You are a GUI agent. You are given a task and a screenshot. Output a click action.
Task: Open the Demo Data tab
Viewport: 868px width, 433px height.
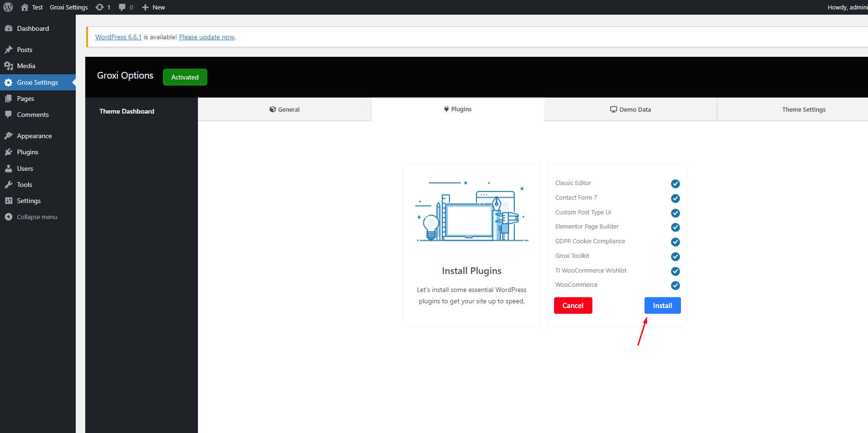point(630,109)
